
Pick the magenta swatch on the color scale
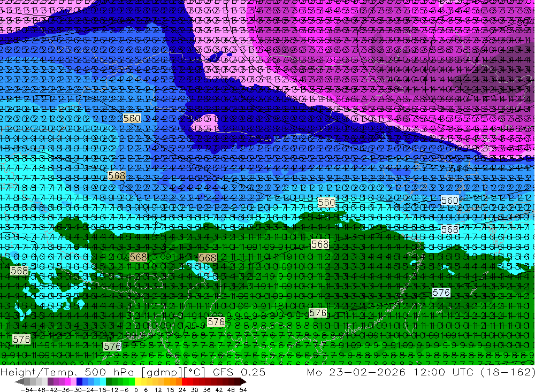67,382
